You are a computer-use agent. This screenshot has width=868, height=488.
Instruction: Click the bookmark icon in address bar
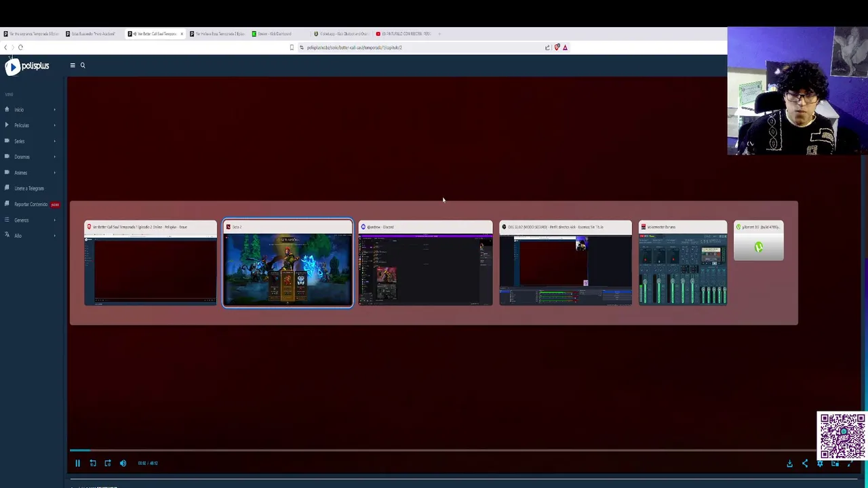click(292, 47)
